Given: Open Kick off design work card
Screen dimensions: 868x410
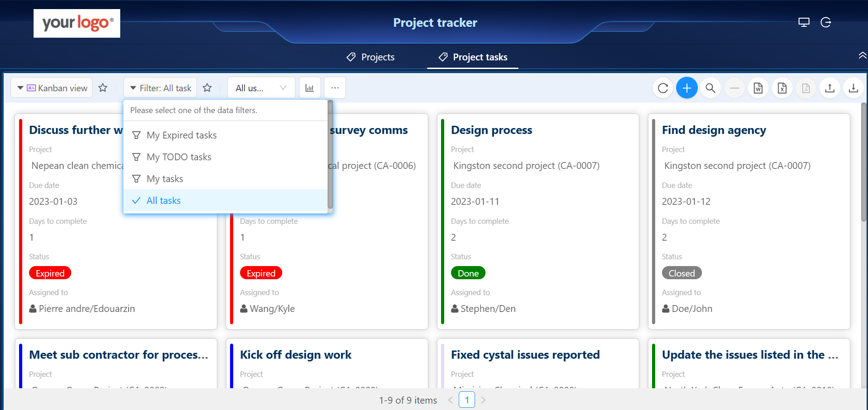Looking at the screenshot, I should pos(295,355).
